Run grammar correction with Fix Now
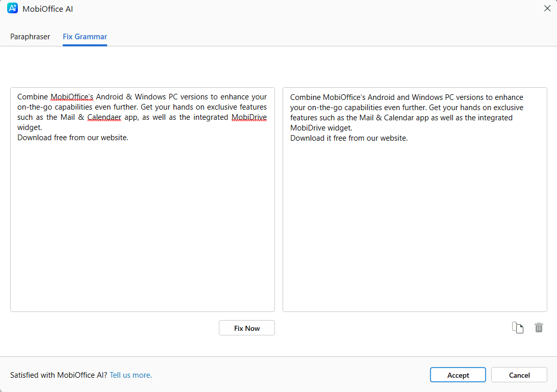Screen dimensions: 557x392 coord(247,328)
